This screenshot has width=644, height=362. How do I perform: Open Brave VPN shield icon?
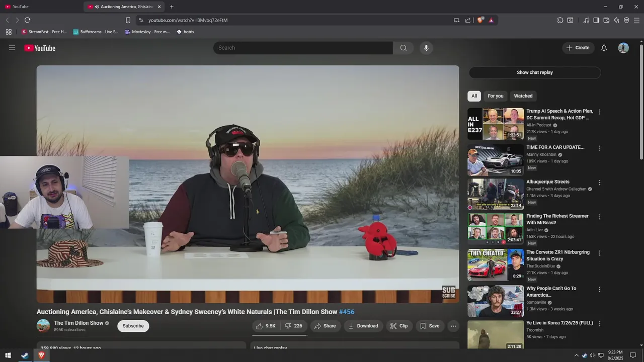pos(626,20)
